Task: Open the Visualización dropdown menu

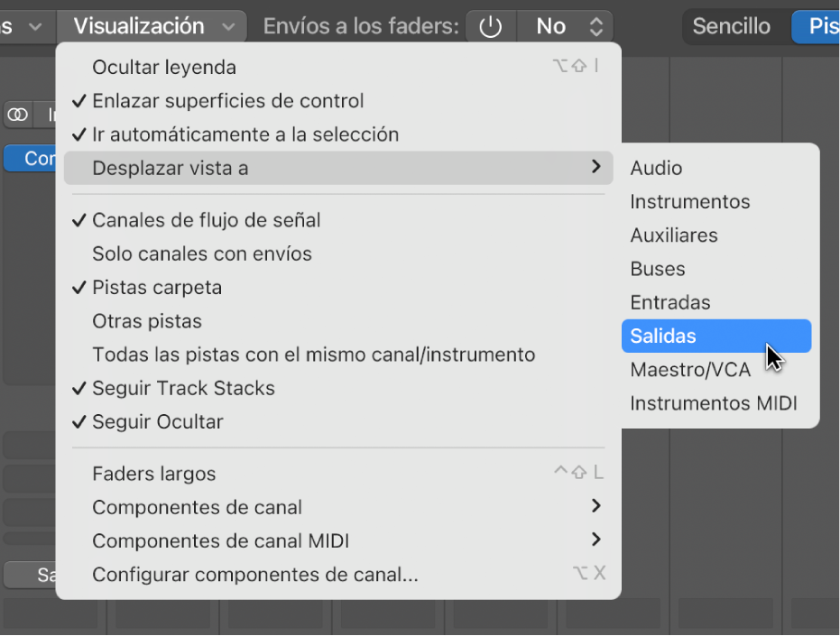Action: pyautogui.click(x=151, y=26)
